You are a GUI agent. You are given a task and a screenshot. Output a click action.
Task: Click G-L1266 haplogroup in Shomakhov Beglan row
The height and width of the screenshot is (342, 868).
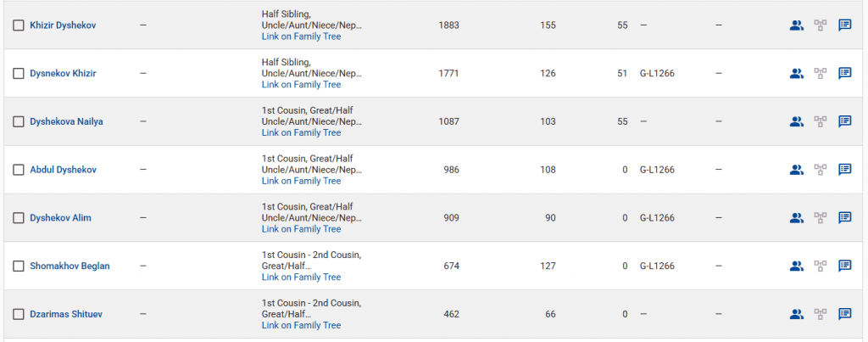657,266
